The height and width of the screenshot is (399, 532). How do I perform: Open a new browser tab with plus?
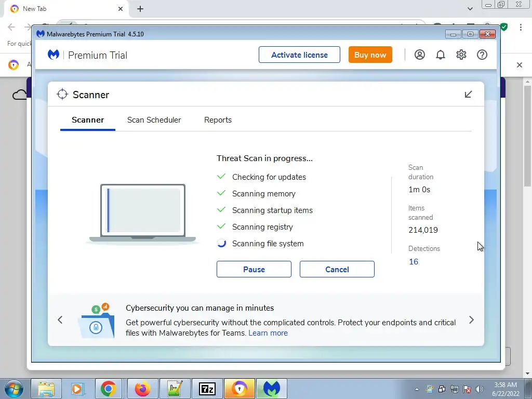pos(140,9)
